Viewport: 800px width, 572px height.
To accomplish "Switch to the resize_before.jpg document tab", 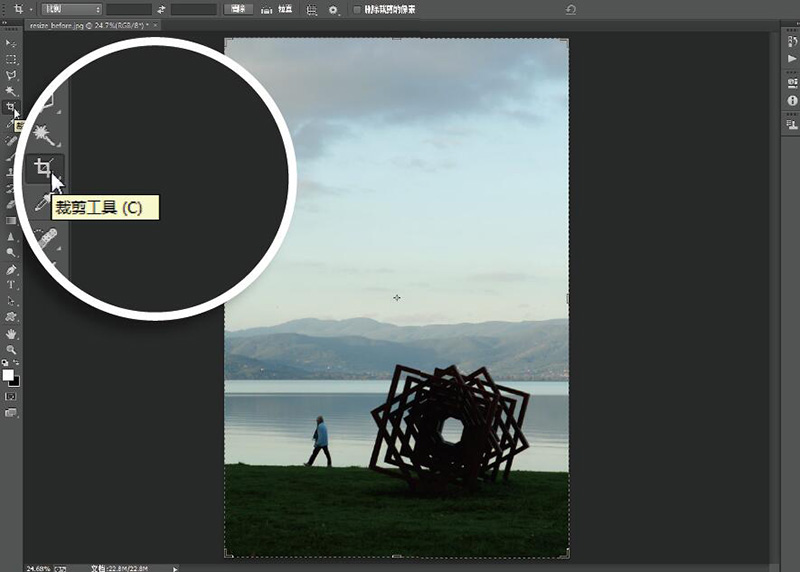I will click(x=82, y=23).
